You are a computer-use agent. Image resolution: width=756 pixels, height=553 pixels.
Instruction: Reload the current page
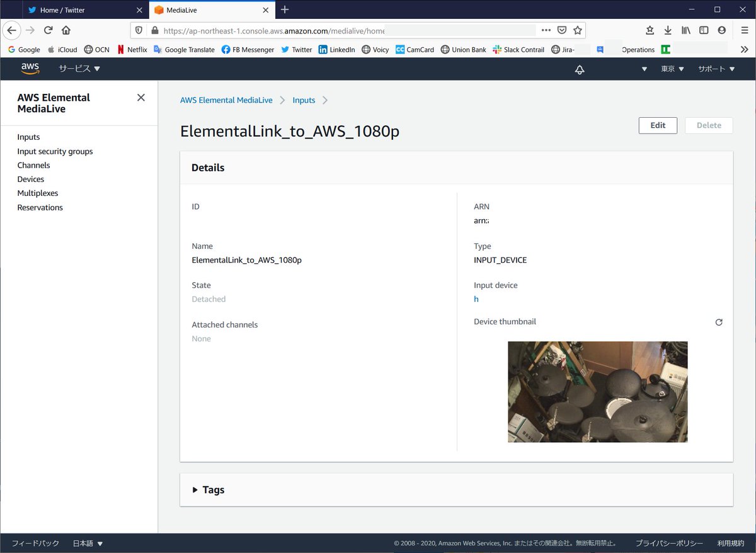pyautogui.click(x=49, y=30)
